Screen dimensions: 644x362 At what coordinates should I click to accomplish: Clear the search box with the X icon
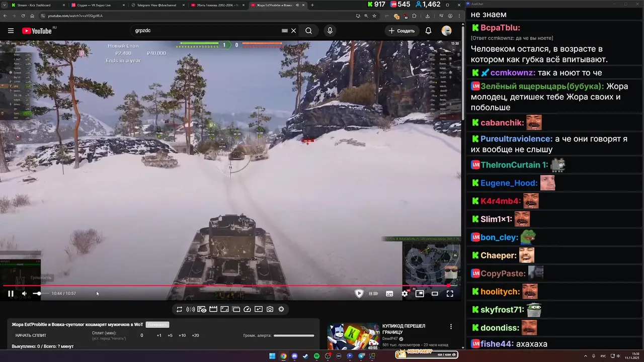(x=294, y=31)
